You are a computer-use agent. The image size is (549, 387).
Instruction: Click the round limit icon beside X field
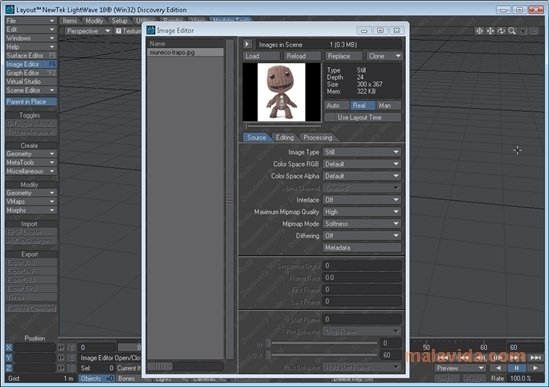61,347
